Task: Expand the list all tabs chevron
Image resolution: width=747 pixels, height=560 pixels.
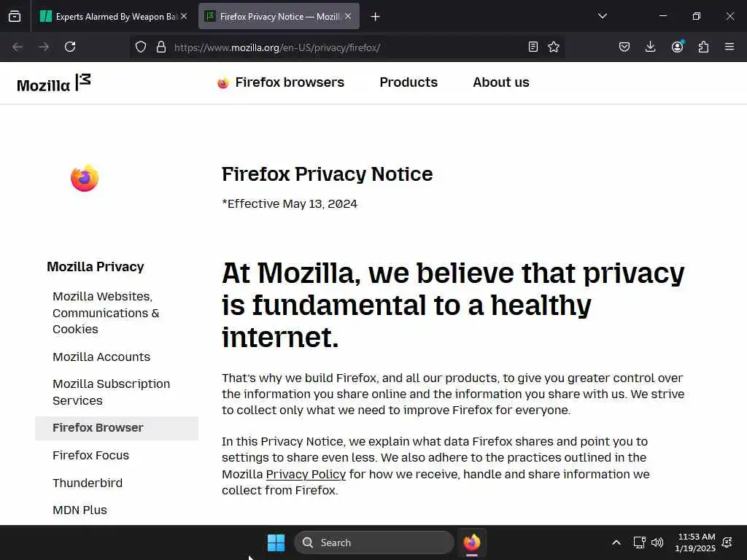Action: [x=603, y=16]
